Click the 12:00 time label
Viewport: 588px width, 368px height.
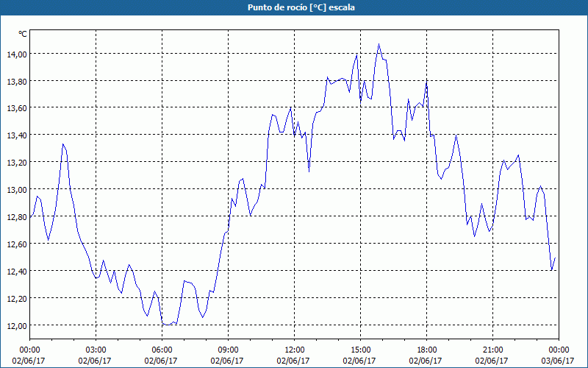coord(295,350)
